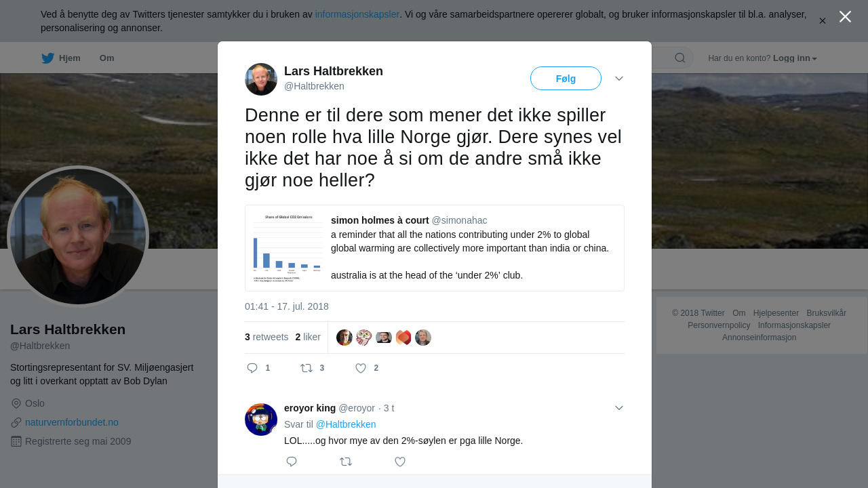Screen dimensions: 868x488
Task: Open the Om menu item
Action: 106,58
